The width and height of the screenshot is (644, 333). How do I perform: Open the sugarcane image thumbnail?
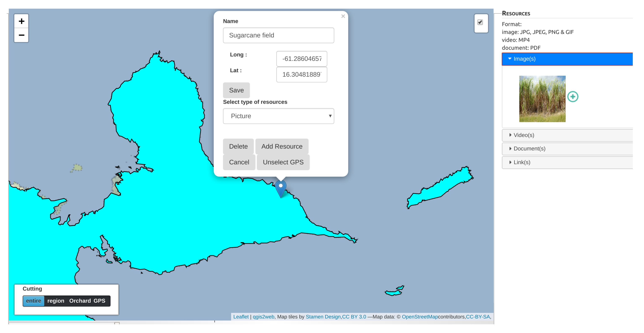[542, 99]
